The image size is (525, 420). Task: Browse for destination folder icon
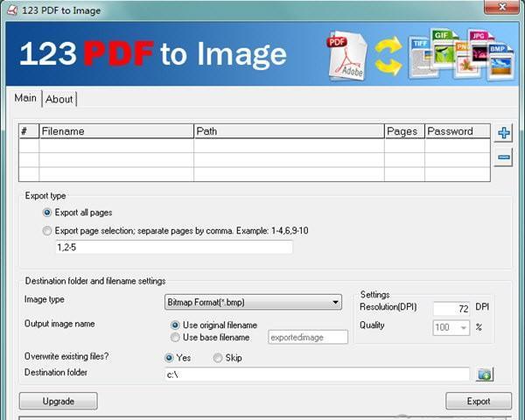pyautogui.click(x=485, y=374)
